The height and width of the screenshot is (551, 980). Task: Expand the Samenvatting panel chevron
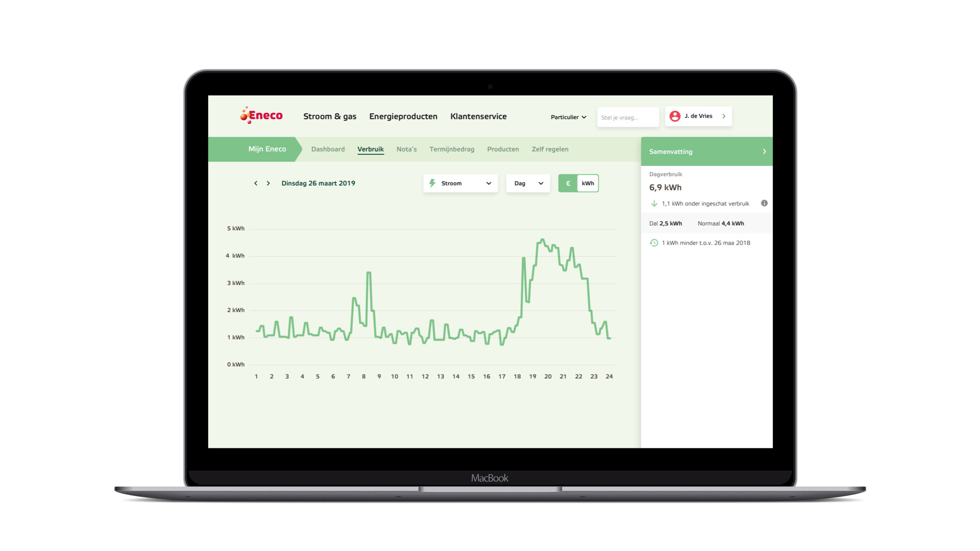[764, 152]
